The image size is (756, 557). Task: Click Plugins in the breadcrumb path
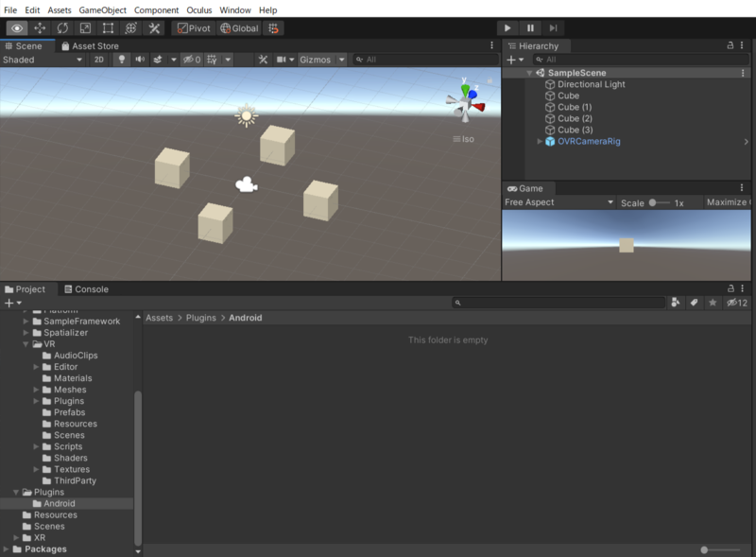(x=201, y=318)
